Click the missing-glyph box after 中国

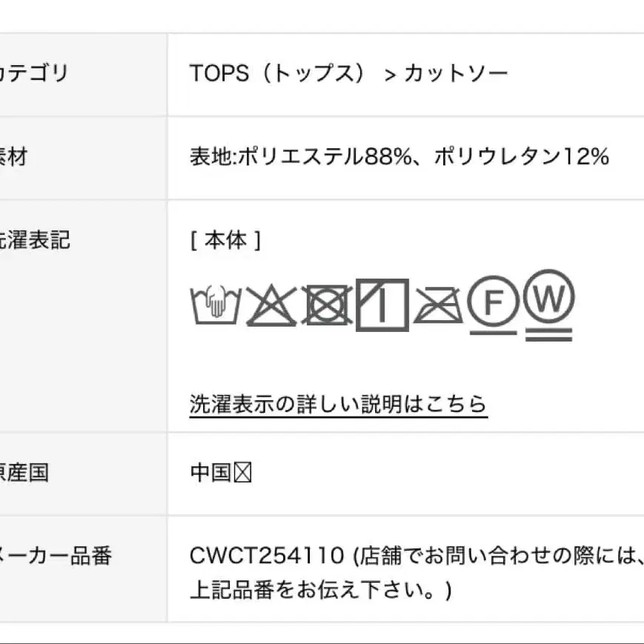pyautogui.click(x=243, y=473)
